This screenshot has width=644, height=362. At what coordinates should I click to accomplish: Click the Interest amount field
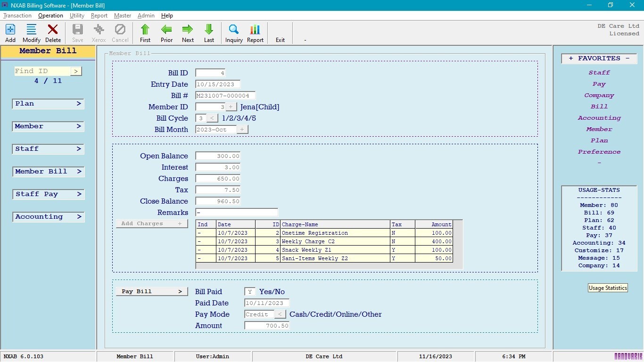coord(218,167)
